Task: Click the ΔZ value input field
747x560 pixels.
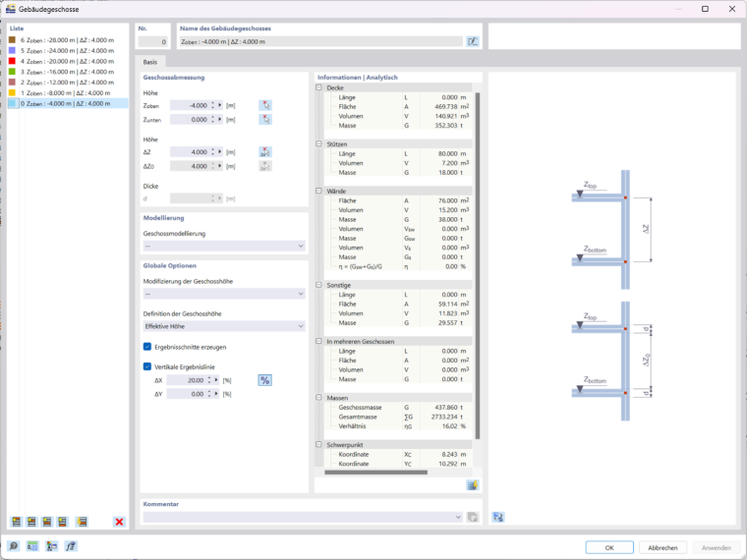Action: [x=190, y=152]
